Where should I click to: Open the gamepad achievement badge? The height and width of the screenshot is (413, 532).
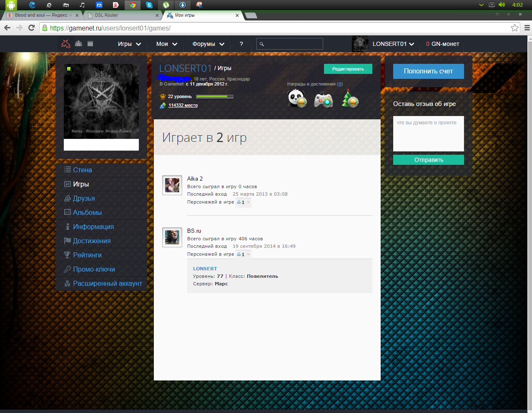[324, 100]
